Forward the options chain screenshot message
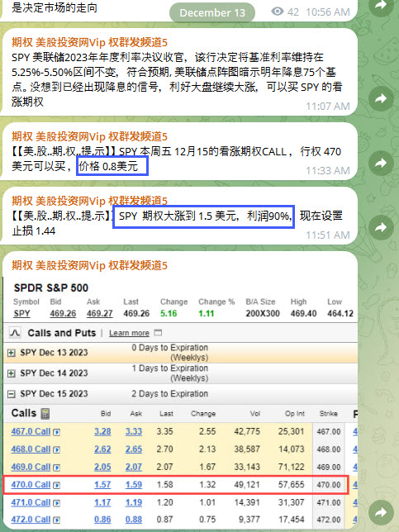 point(381,512)
